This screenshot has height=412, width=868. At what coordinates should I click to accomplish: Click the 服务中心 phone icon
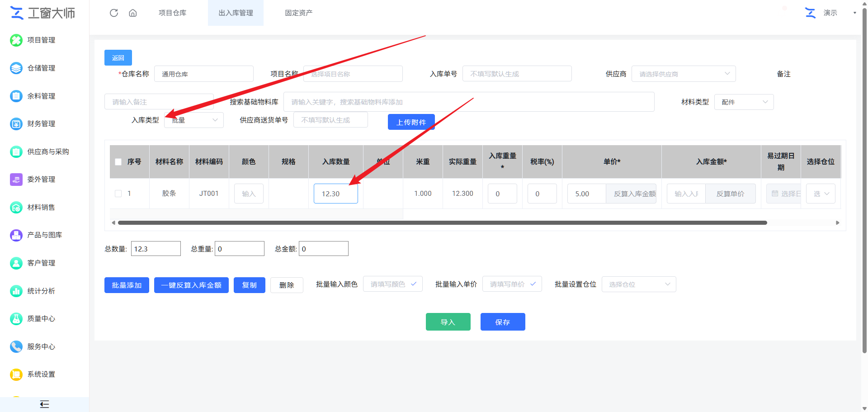click(x=16, y=346)
